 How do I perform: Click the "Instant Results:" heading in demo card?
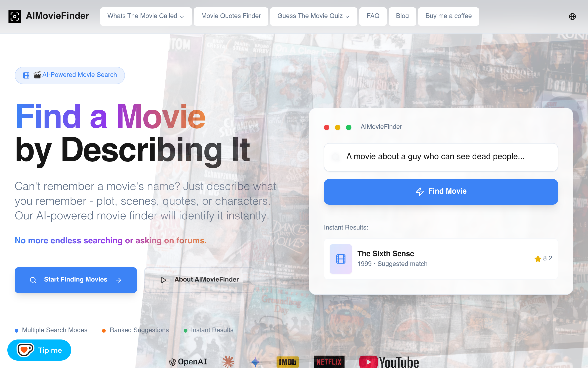click(346, 227)
